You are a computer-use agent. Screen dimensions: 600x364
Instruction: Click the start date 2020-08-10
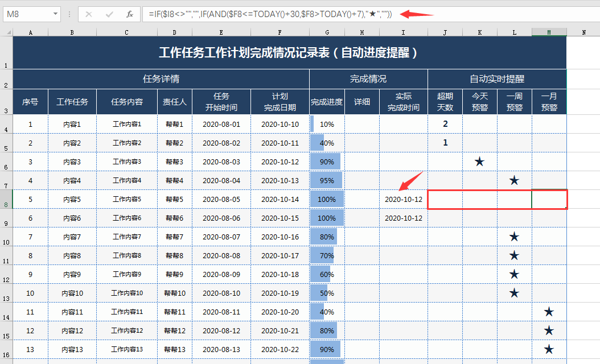[221, 293]
